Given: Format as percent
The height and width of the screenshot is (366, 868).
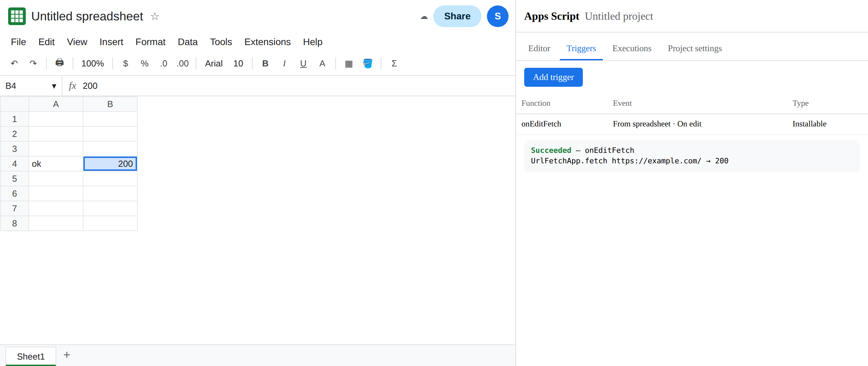Looking at the screenshot, I should coord(144,63).
